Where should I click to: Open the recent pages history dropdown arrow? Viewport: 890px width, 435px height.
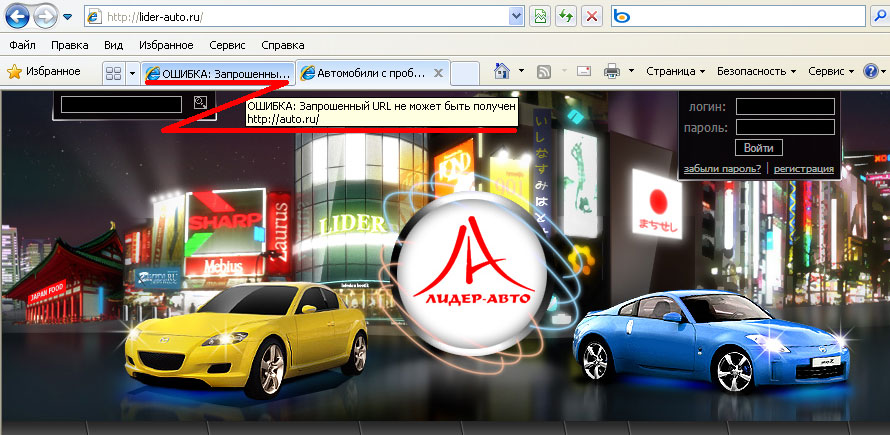click(68, 16)
